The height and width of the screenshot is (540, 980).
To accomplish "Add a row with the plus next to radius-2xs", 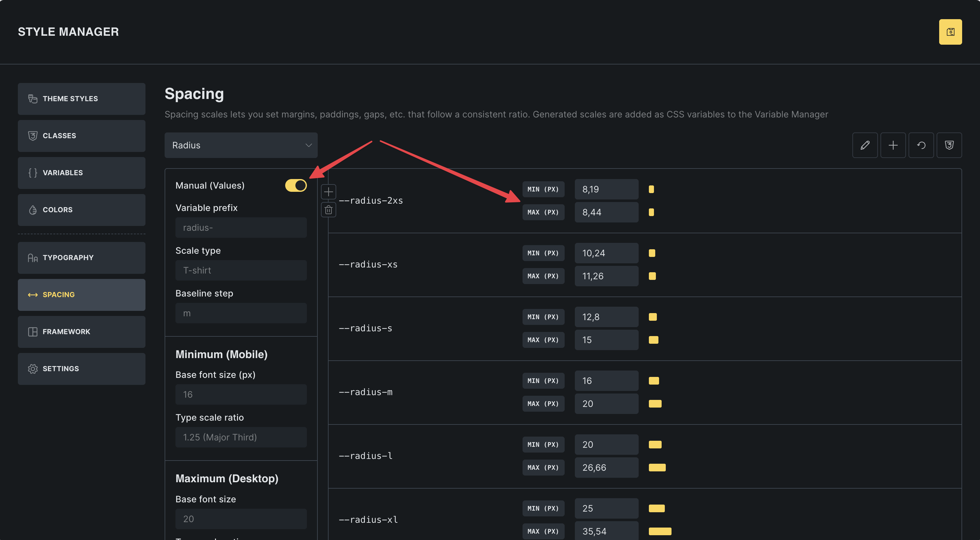I will (328, 192).
